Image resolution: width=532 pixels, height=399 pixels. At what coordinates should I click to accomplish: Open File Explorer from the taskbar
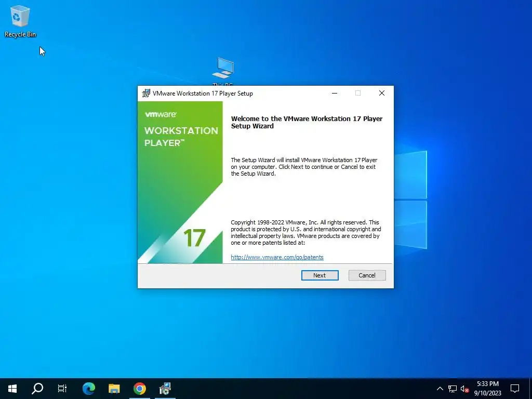[x=114, y=389]
